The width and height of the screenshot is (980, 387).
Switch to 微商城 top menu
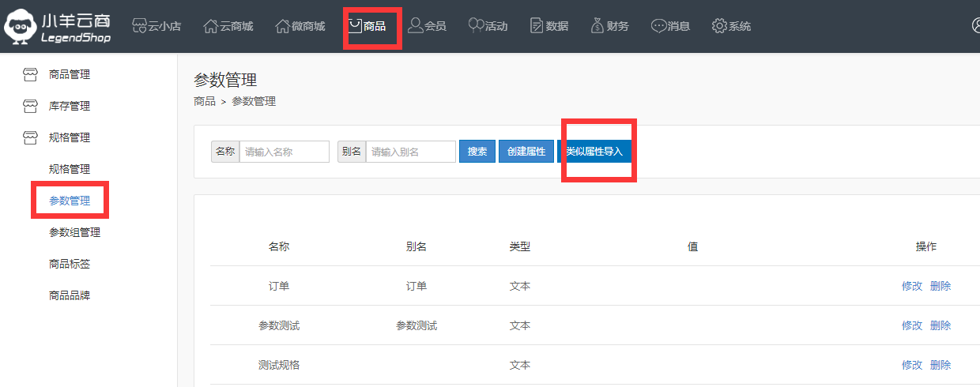(307, 27)
